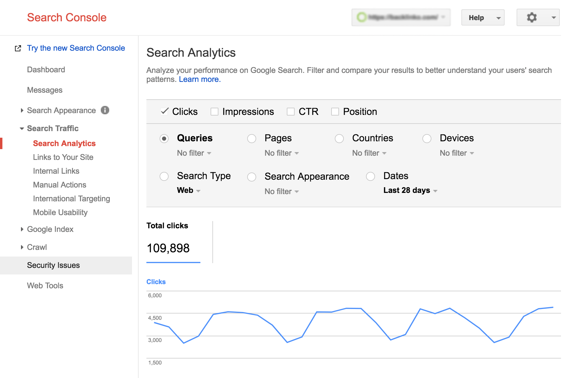Open the Web search type dropdown
This screenshot has width=588, height=378.
point(188,190)
